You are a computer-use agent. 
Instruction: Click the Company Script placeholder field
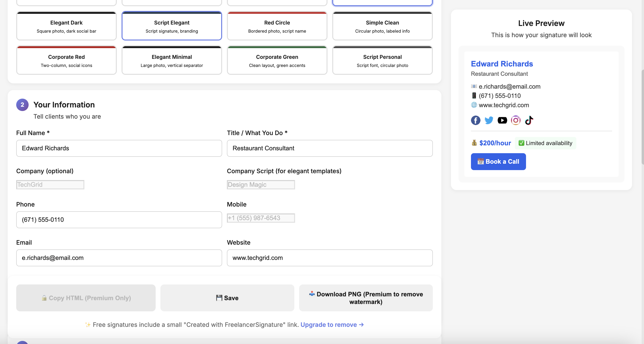(x=261, y=185)
